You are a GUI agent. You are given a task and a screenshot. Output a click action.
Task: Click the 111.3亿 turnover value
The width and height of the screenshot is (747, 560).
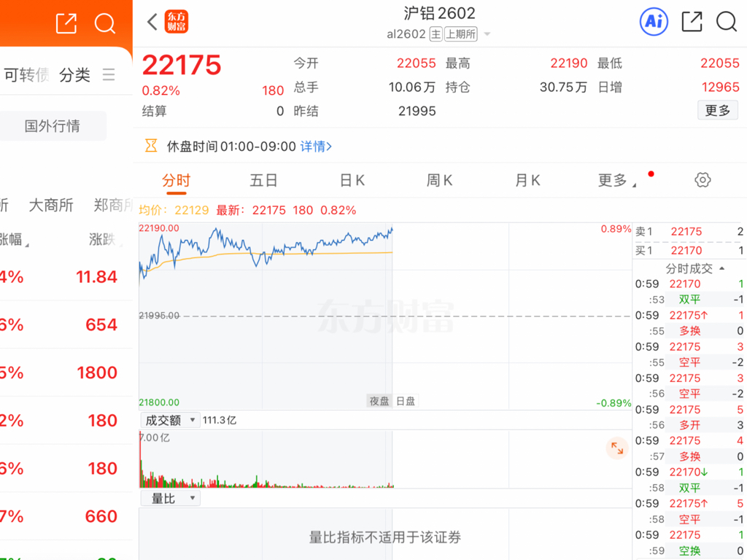click(x=219, y=420)
